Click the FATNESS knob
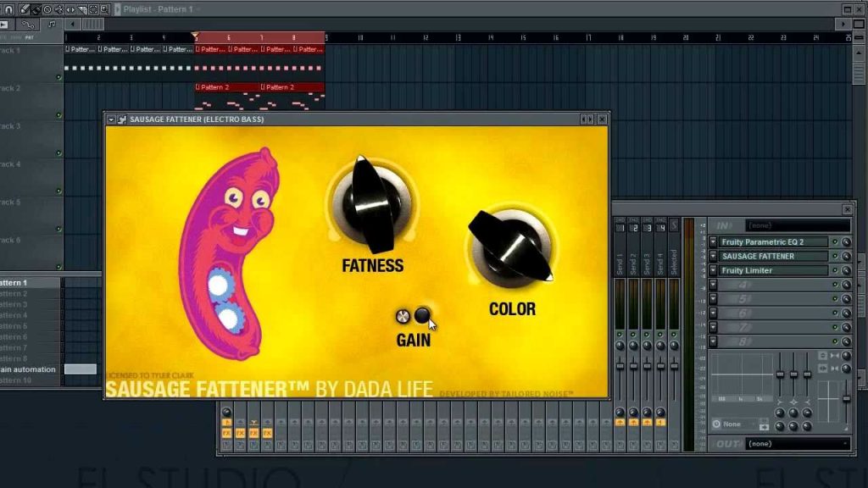 tap(371, 204)
